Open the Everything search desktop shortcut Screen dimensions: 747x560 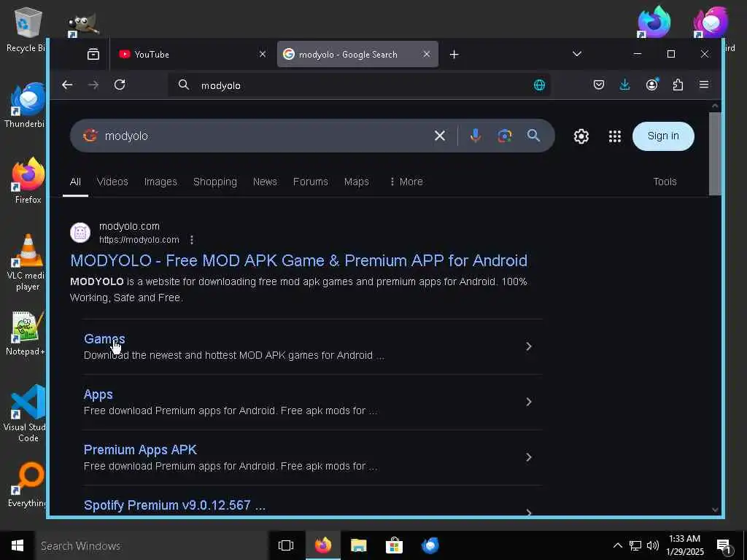[x=28, y=485]
